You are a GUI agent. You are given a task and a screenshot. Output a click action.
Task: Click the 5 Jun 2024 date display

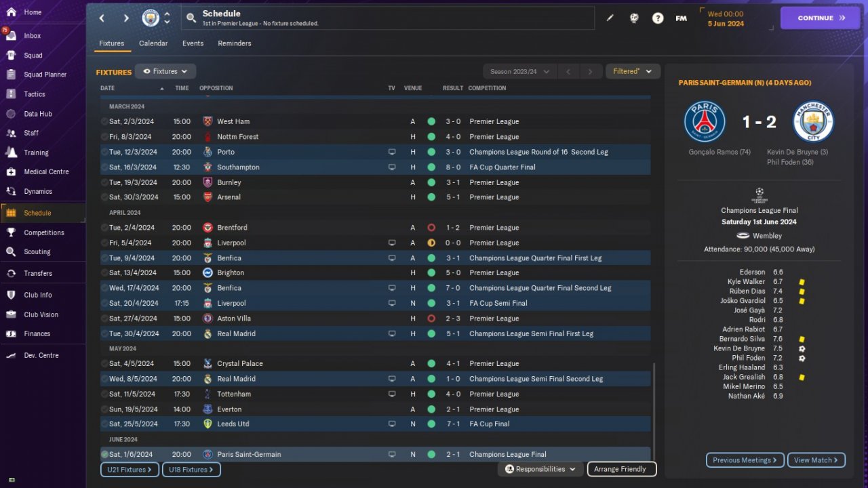(x=726, y=24)
